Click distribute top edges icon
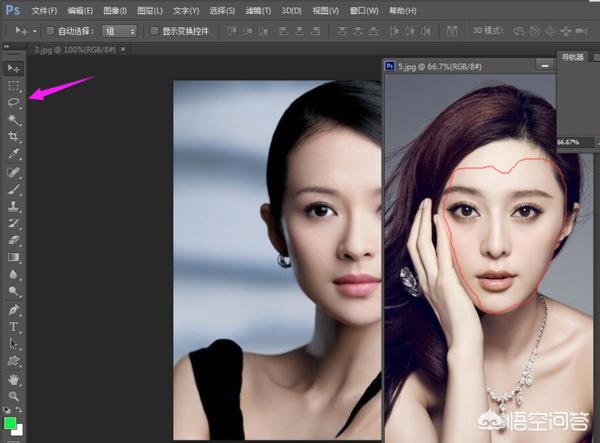This screenshot has height=443, width=600. tap(342, 31)
